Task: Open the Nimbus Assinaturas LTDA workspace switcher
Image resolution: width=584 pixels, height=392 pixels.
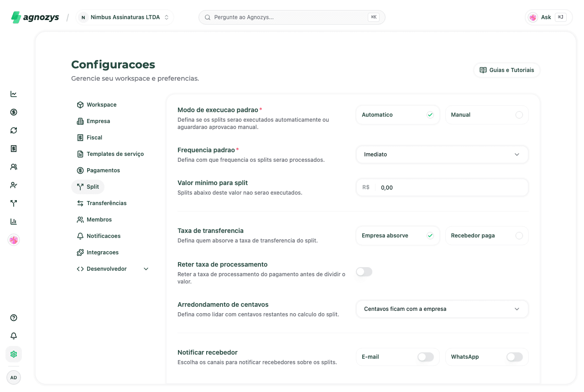Action: pos(125,17)
